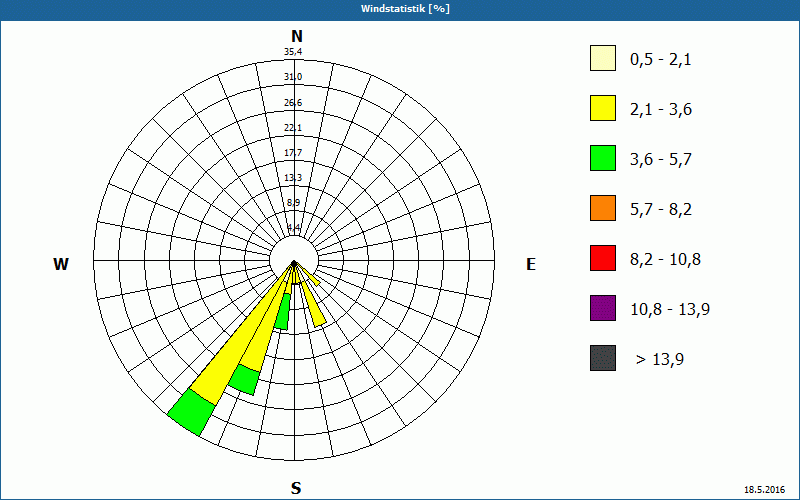The width and height of the screenshot is (800, 500).
Task: Click the legend label '2,1 - 3,6'
Action: [661, 110]
